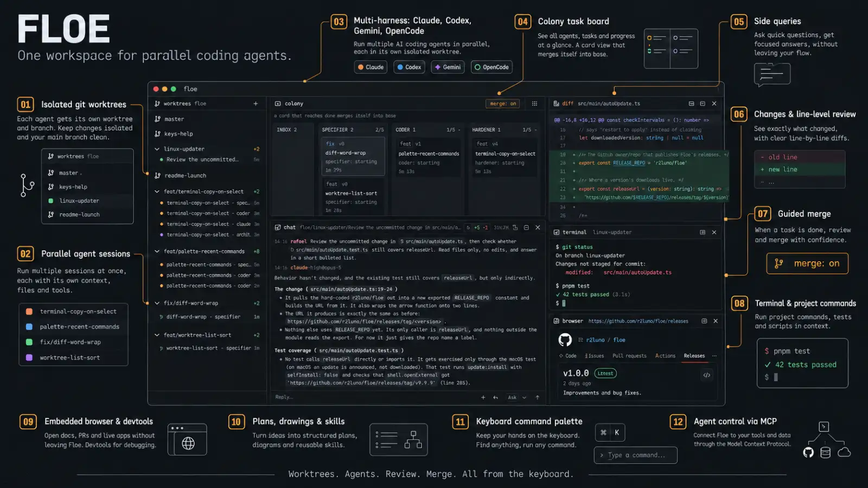Select the Actions tab in browser
Image resolution: width=868 pixels, height=488 pixels.
coord(665,356)
